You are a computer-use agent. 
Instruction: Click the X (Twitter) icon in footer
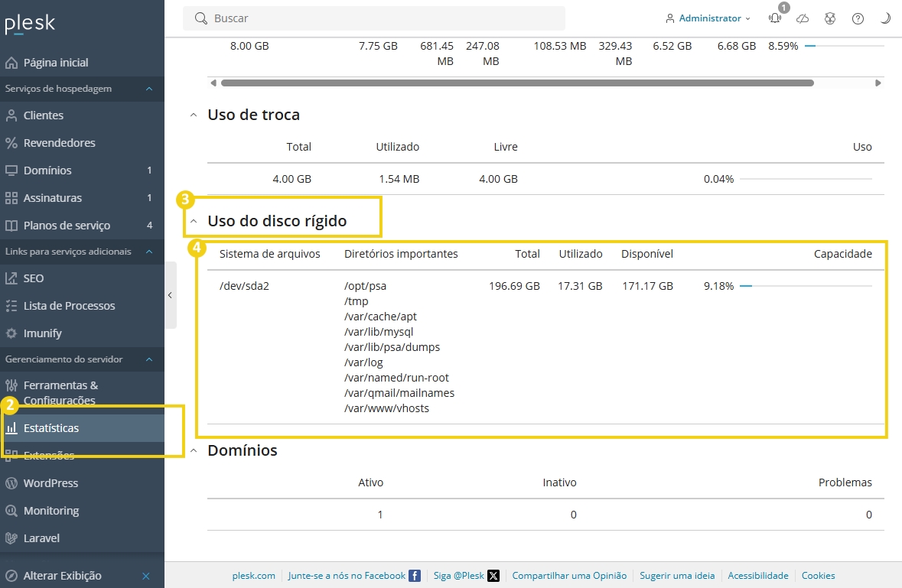[x=493, y=576]
